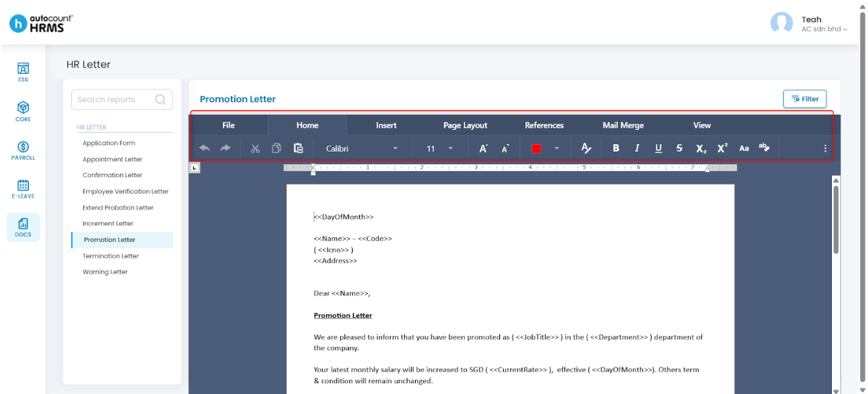
Task: Click the ( <<Icno>> ) line
Action: click(x=333, y=250)
